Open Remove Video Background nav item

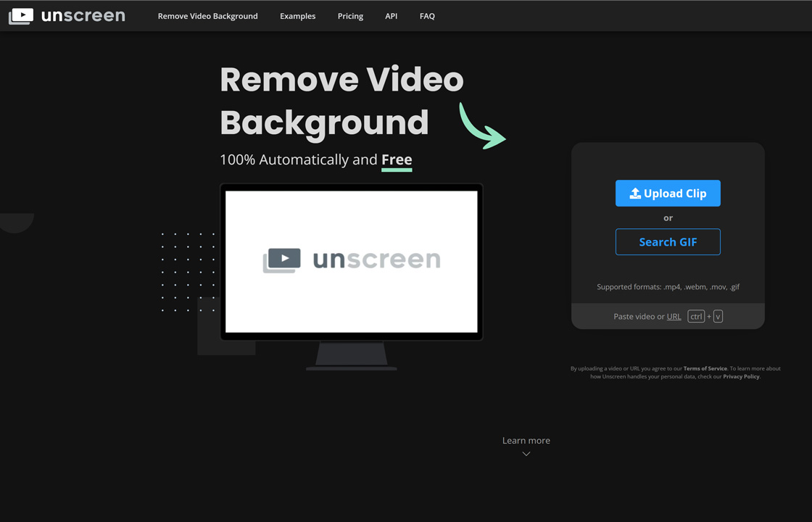pyautogui.click(x=207, y=16)
